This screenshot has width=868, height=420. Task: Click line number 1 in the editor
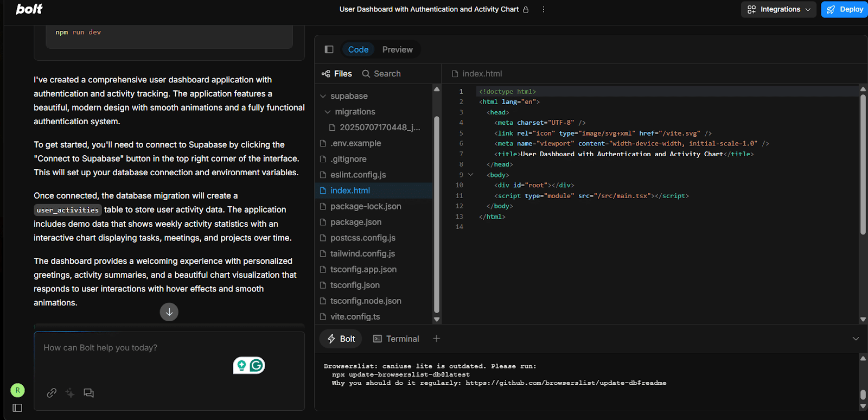point(461,91)
